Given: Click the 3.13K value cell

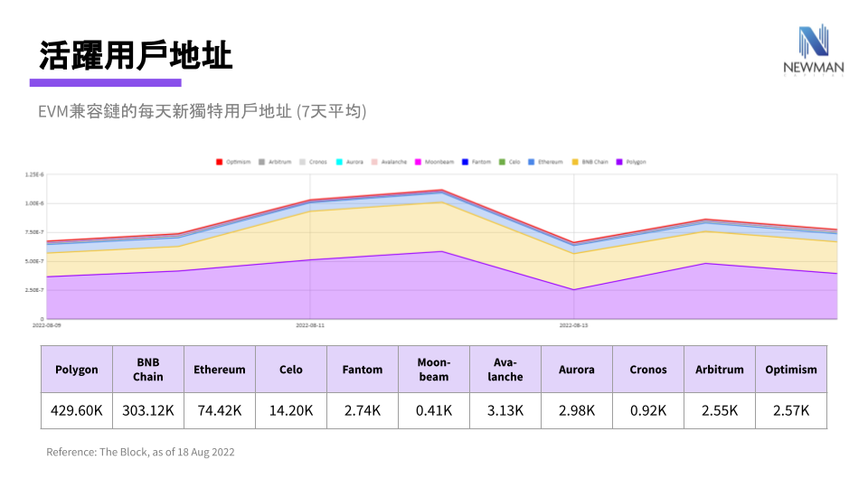Looking at the screenshot, I should (x=505, y=410).
